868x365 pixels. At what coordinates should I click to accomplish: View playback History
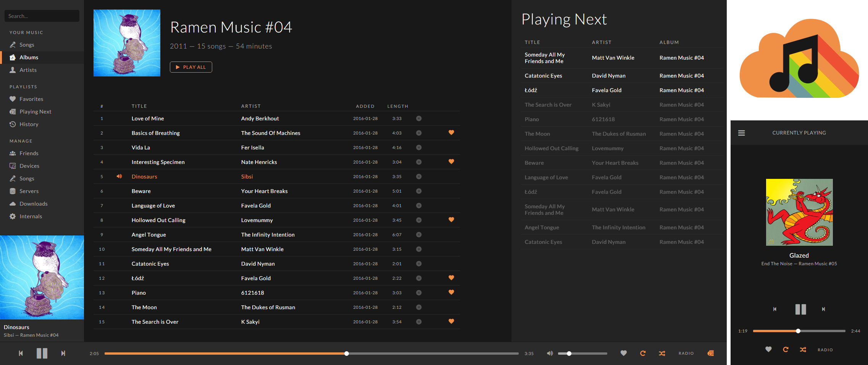pos(28,124)
